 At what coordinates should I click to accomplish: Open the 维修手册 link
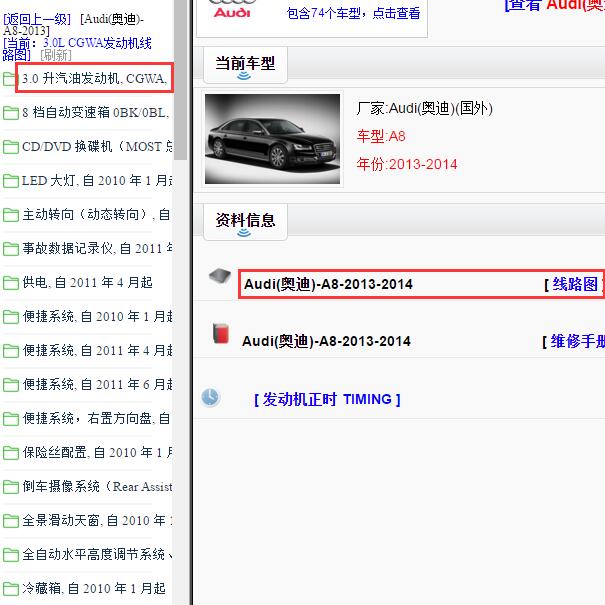click(577, 341)
